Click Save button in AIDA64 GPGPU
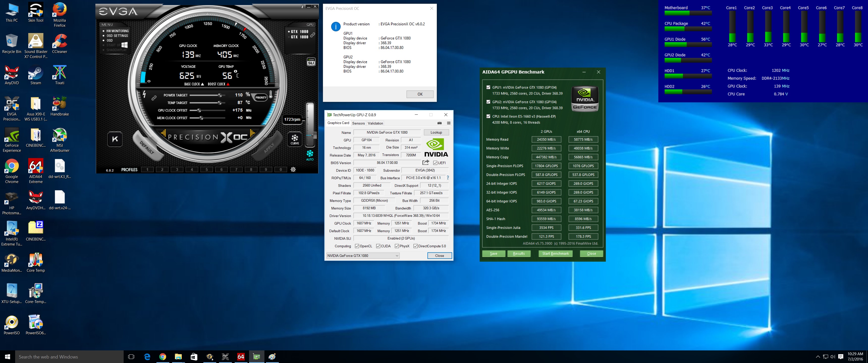Image resolution: width=868 pixels, height=363 pixels. pos(494,254)
